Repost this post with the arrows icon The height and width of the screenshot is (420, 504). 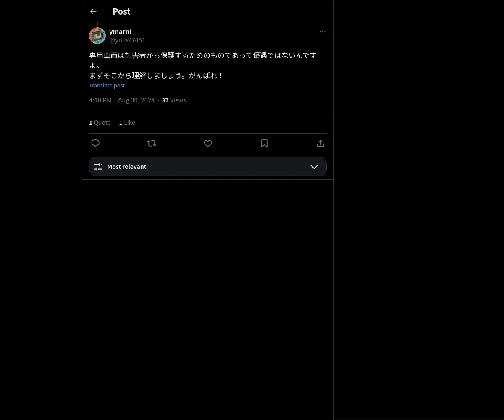coord(152,143)
